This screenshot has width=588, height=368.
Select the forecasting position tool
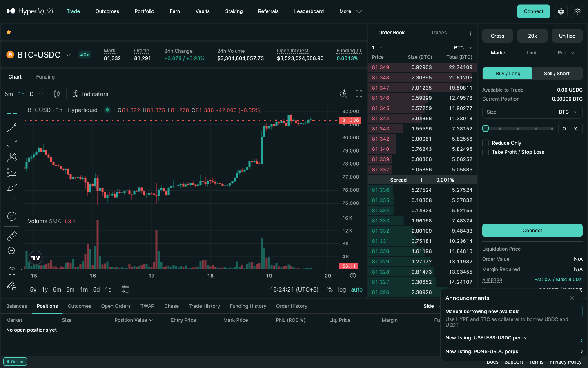coord(12,172)
